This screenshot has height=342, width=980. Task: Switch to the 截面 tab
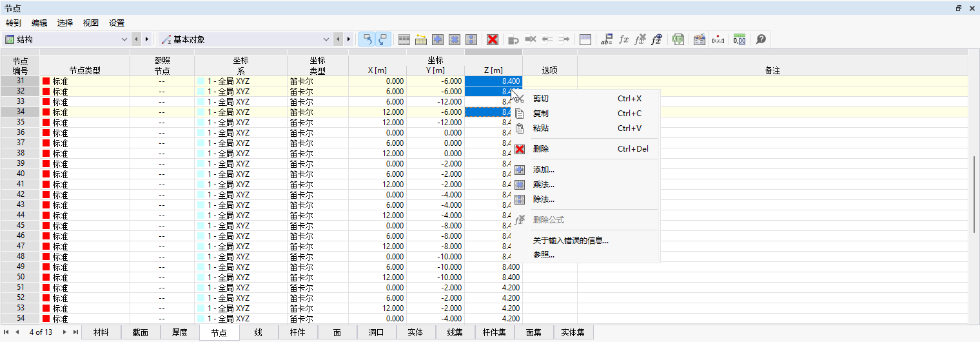141,332
